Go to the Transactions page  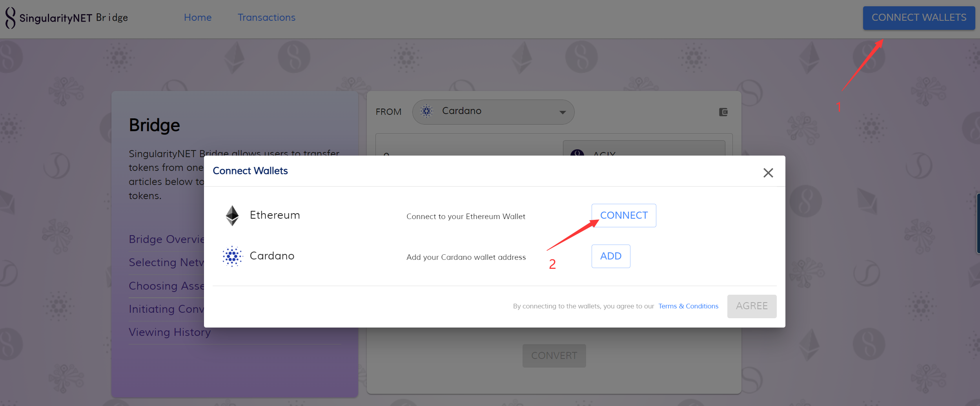(x=266, y=18)
